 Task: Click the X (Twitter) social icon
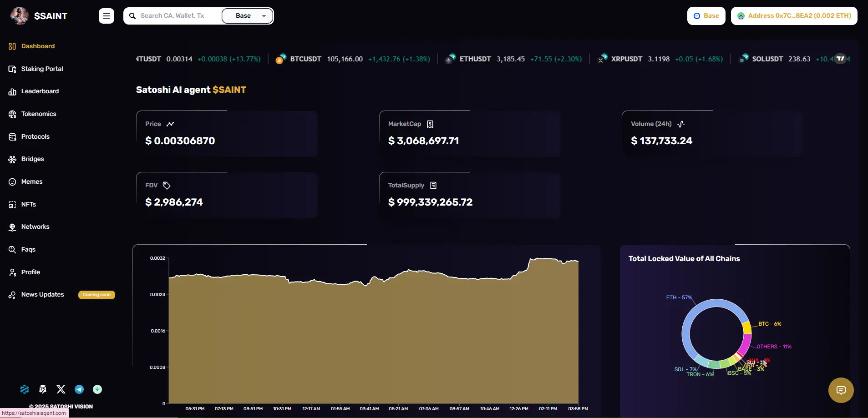coord(61,389)
